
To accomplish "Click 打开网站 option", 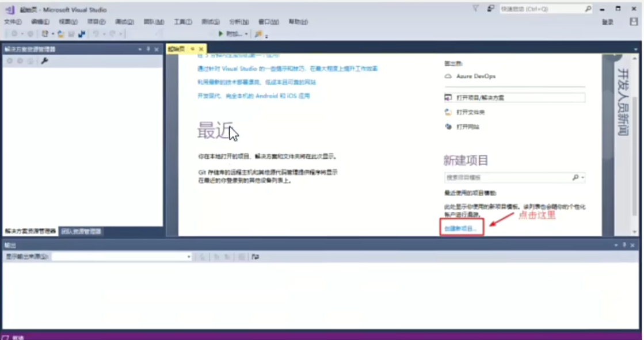I will coord(462,127).
